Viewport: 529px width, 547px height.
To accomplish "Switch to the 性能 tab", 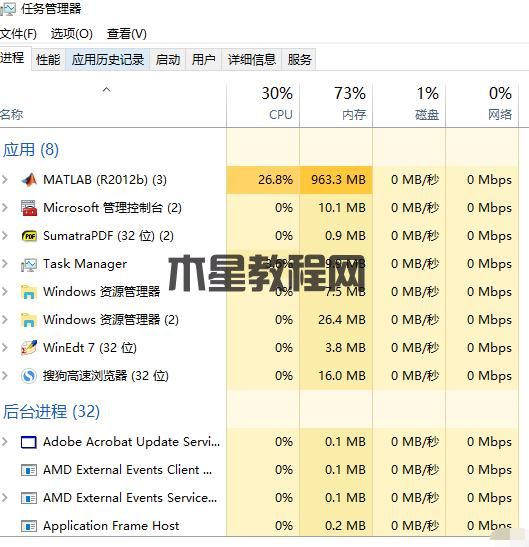I will pyautogui.click(x=48, y=59).
